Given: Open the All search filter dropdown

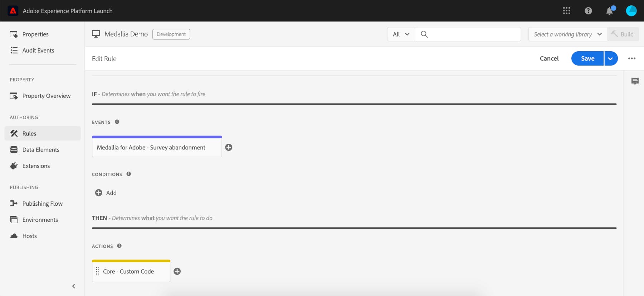Looking at the screenshot, I should coord(401,34).
